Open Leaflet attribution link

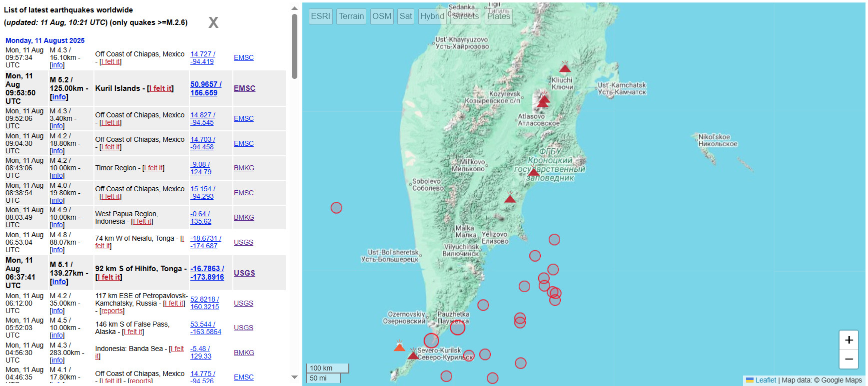pos(766,380)
